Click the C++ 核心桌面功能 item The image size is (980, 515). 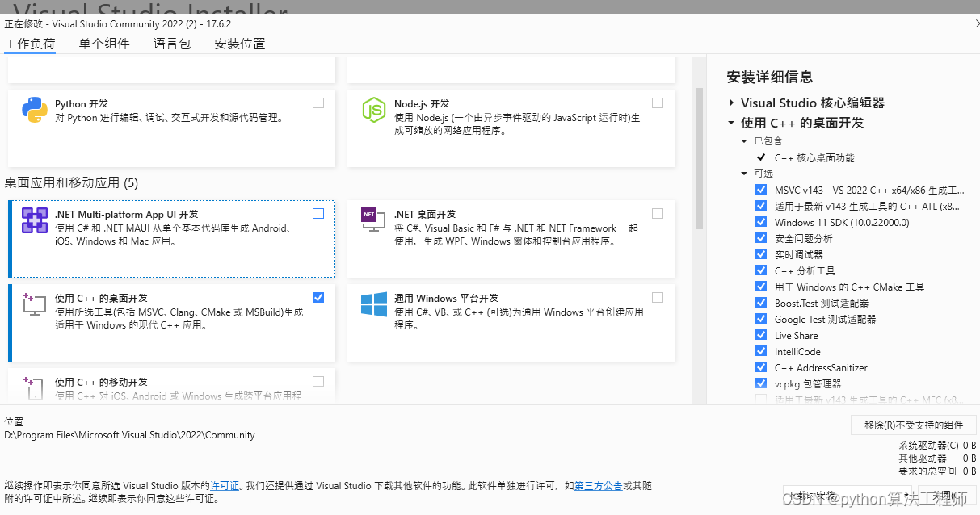(814, 157)
